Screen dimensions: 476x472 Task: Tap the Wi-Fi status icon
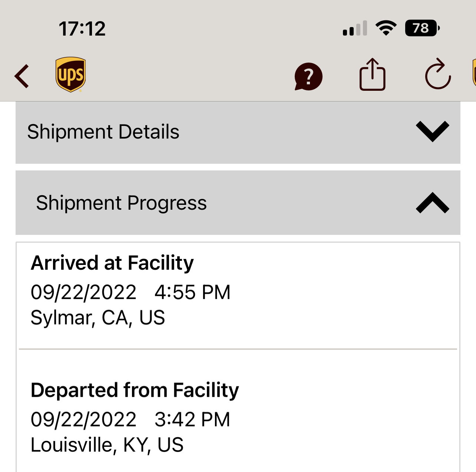[386, 28]
